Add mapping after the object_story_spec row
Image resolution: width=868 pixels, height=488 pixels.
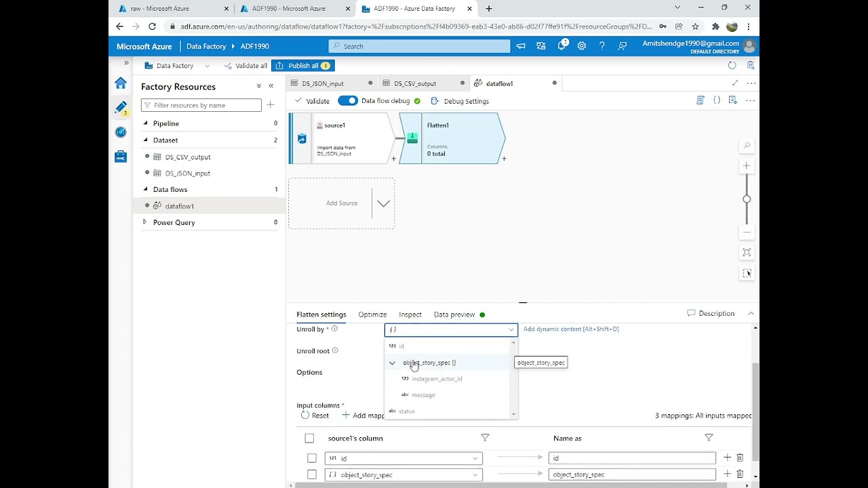click(x=727, y=474)
